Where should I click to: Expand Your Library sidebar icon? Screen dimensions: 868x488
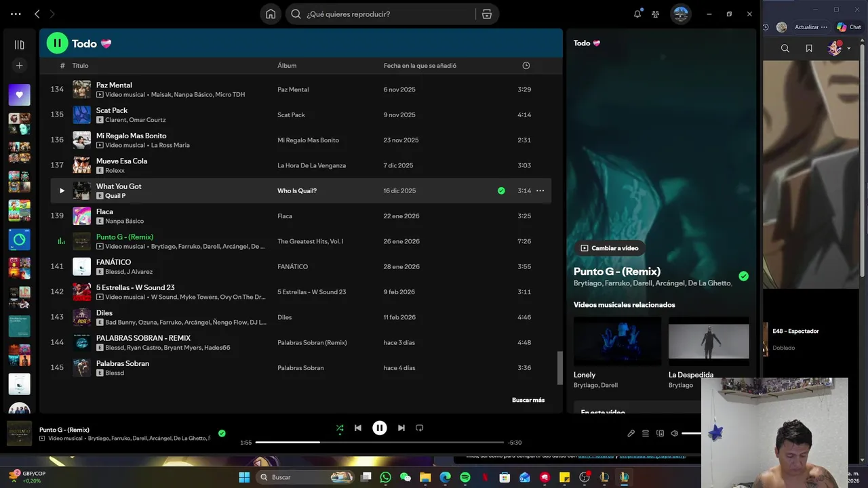point(19,45)
